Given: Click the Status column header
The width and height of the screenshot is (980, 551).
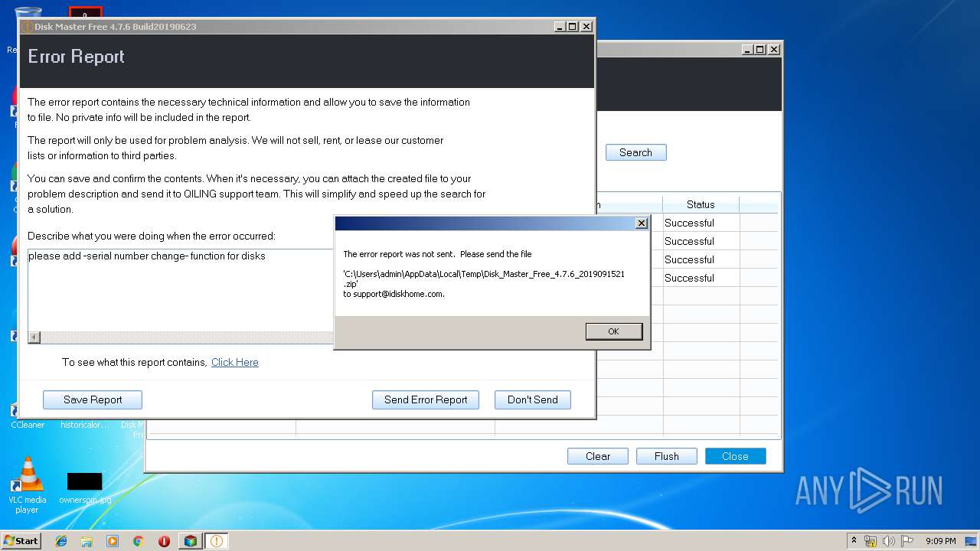Looking at the screenshot, I should tap(701, 204).
